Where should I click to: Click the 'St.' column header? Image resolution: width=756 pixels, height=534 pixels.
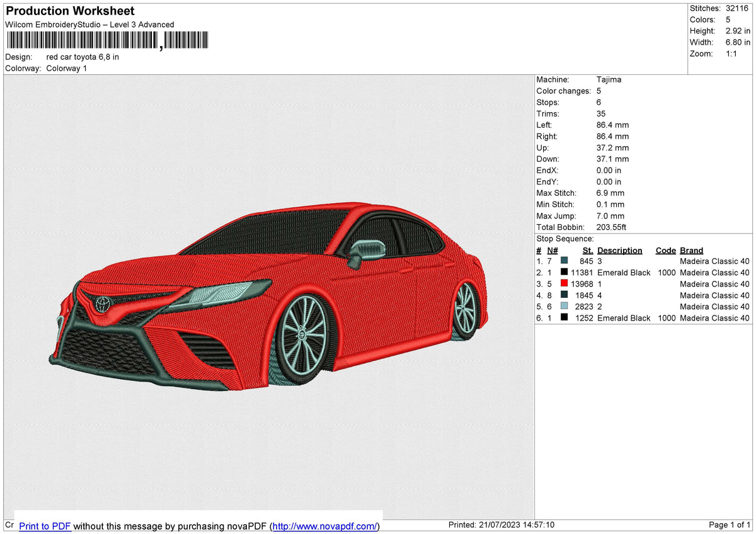click(x=588, y=250)
